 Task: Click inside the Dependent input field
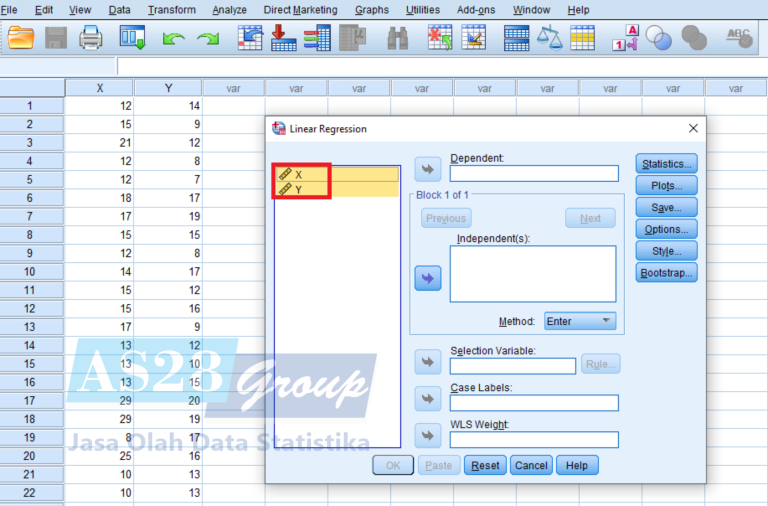pyautogui.click(x=534, y=174)
